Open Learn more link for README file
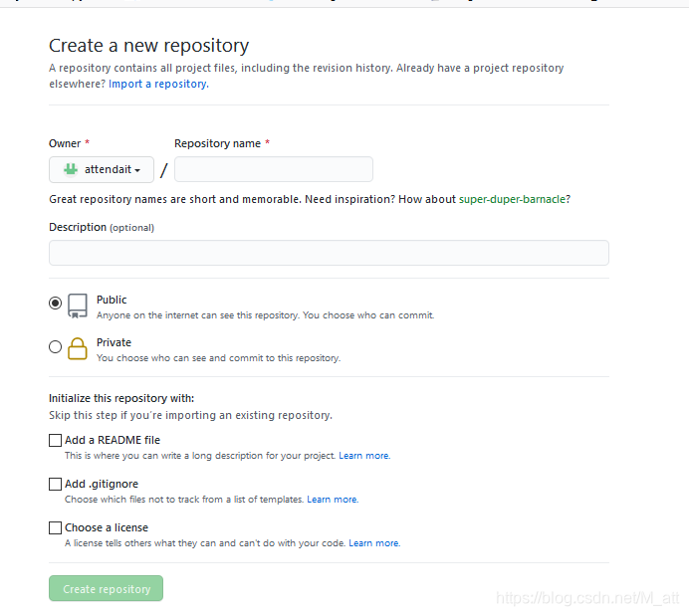Screen dimensions: 689x616 pos(364,456)
